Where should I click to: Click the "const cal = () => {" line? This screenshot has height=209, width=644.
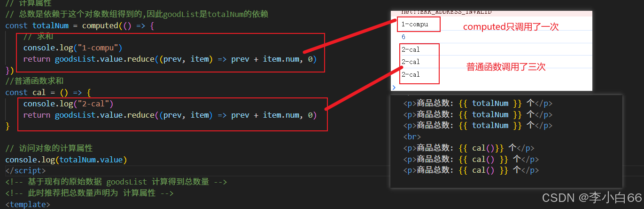coord(48,93)
